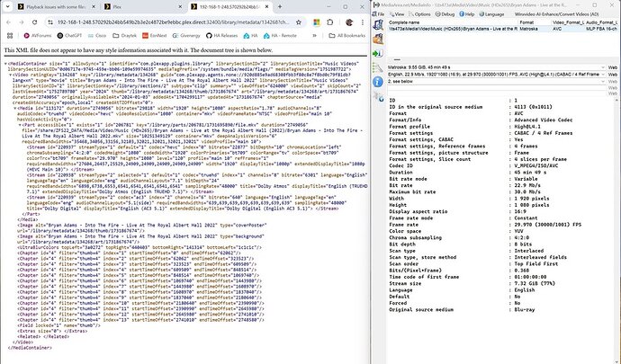The image size is (621, 364).
Task: Collapse the Part XML node
Action: (20, 125)
